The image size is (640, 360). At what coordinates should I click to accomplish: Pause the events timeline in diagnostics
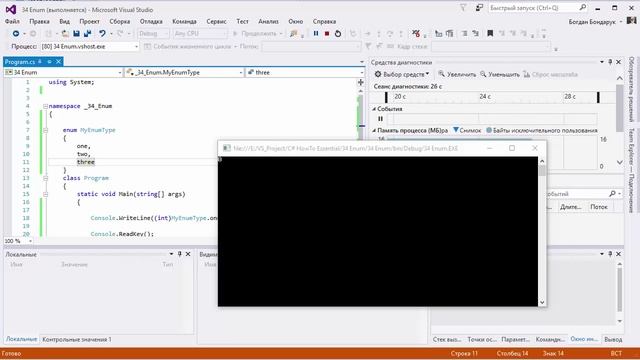pyautogui.click(x=380, y=119)
